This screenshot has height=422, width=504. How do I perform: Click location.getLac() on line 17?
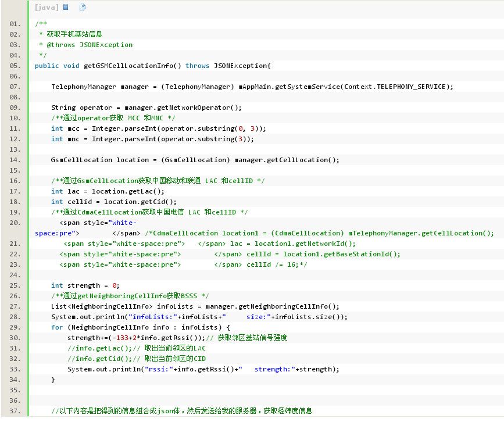(x=134, y=191)
